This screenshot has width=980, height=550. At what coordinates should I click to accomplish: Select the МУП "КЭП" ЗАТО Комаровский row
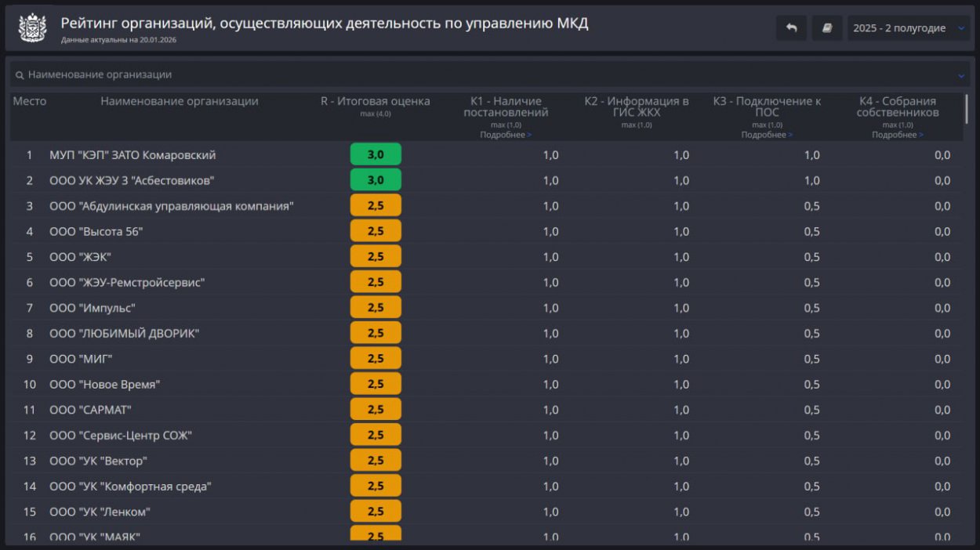tap(132, 155)
